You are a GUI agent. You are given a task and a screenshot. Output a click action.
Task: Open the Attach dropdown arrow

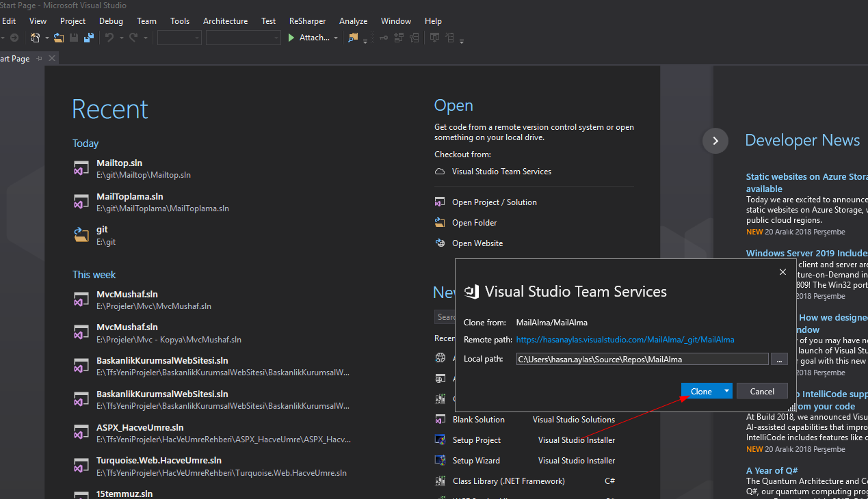click(336, 38)
